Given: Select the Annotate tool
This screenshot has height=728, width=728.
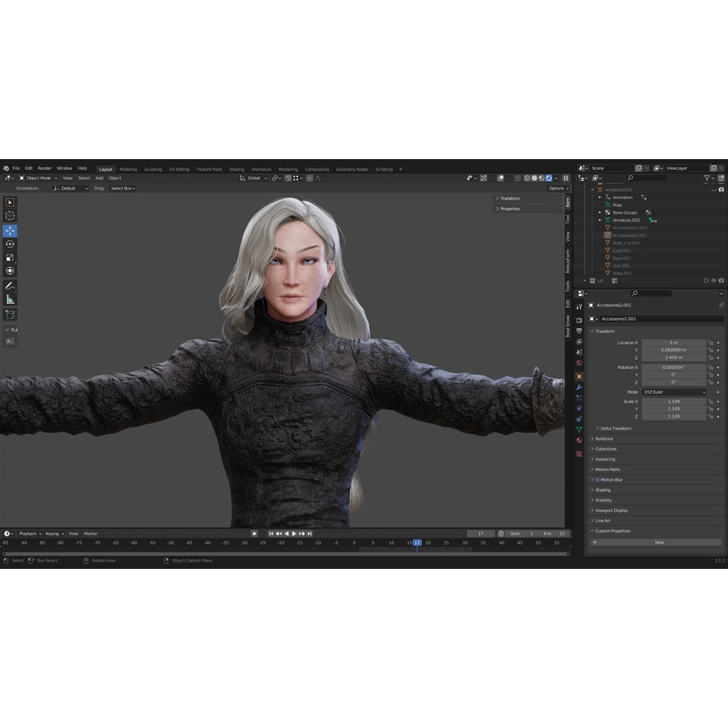Looking at the screenshot, I should coord(9,286).
